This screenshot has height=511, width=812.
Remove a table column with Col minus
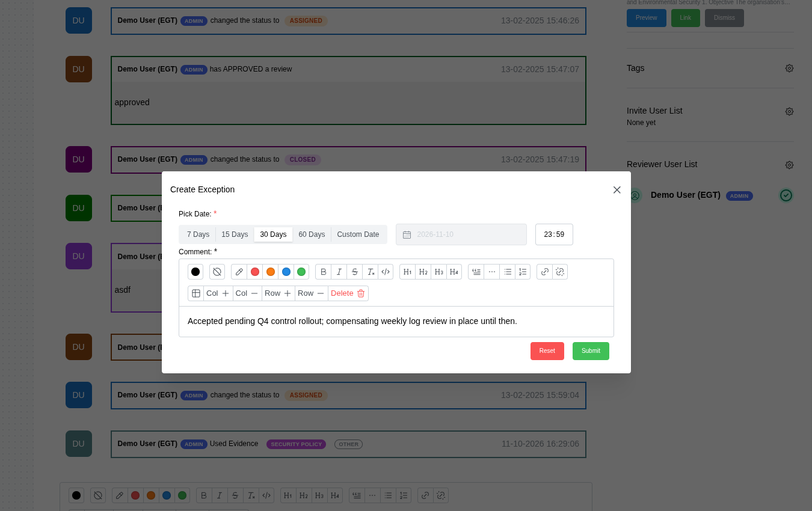pos(247,293)
